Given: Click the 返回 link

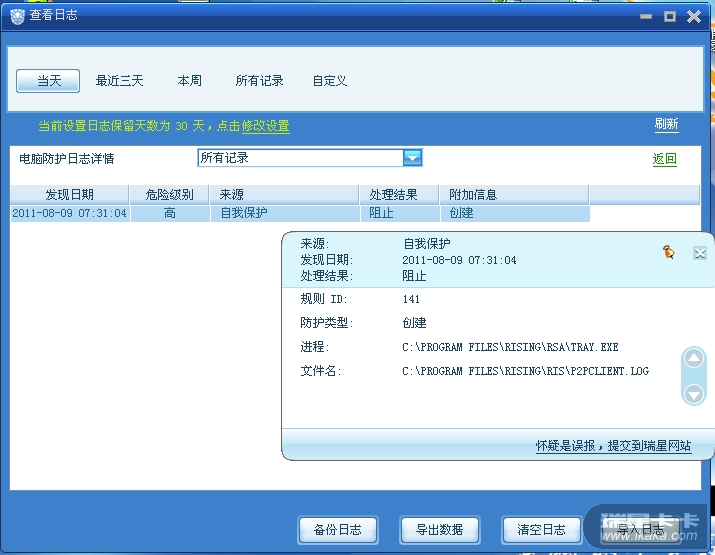Looking at the screenshot, I should coord(664,159).
